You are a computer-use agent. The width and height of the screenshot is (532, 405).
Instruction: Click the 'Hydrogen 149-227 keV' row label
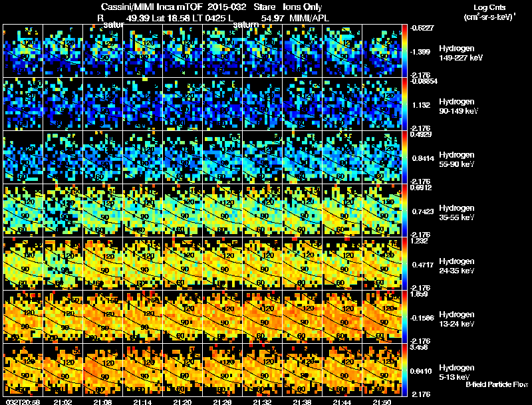coord(460,53)
